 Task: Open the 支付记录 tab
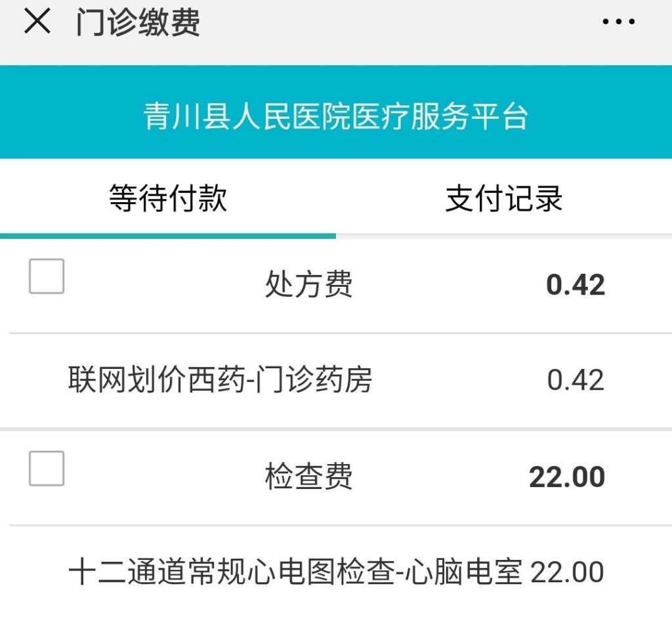[x=504, y=198]
